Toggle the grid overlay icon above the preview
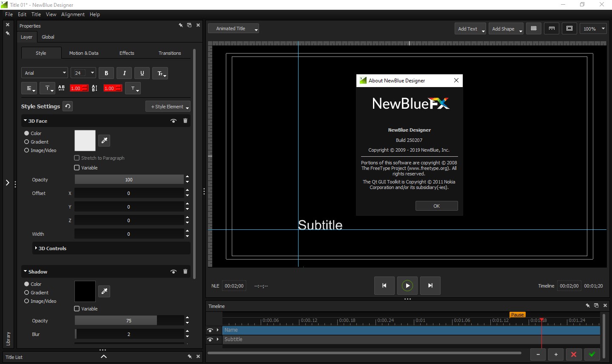Viewport: 612px width, 364px height. (534, 28)
